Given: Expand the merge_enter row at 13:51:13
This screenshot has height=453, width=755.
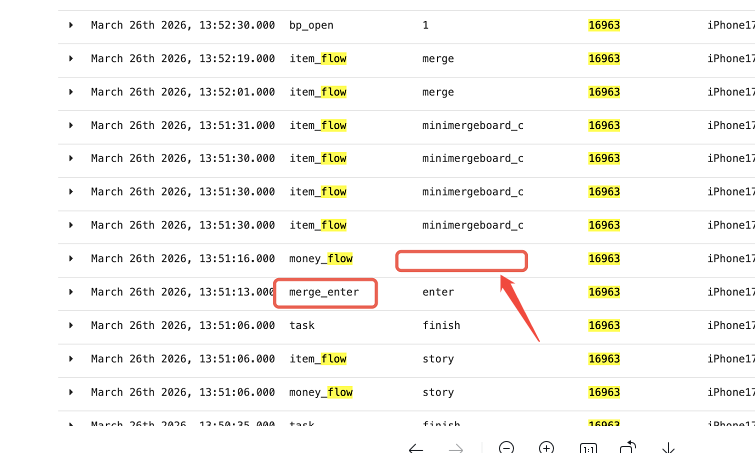Looking at the screenshot, I should click(x=71, y=292).
